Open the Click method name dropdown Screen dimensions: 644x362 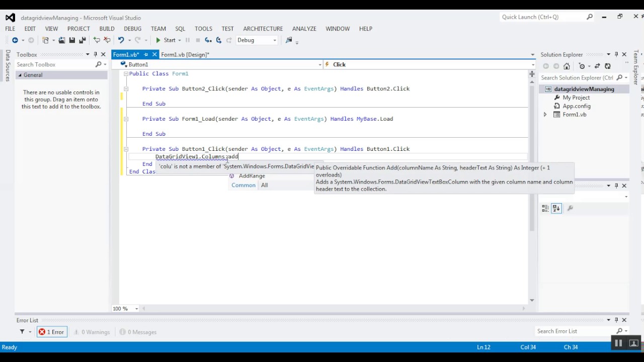(533, 64)
